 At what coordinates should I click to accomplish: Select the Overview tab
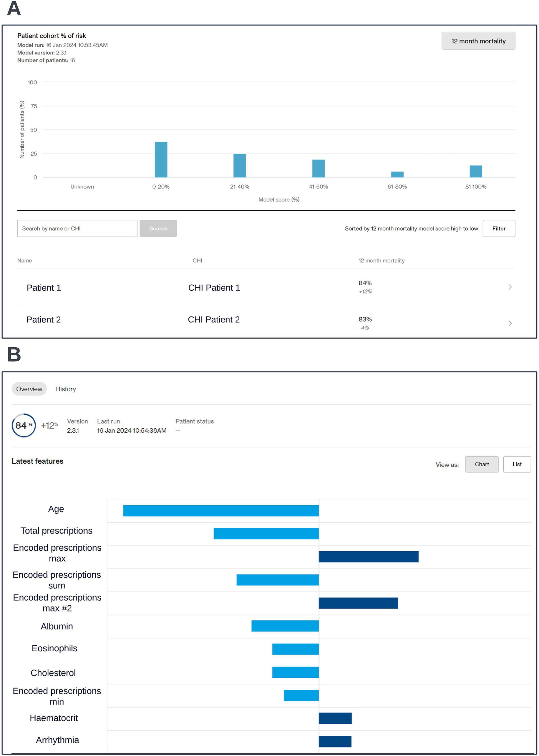[29, 389]
